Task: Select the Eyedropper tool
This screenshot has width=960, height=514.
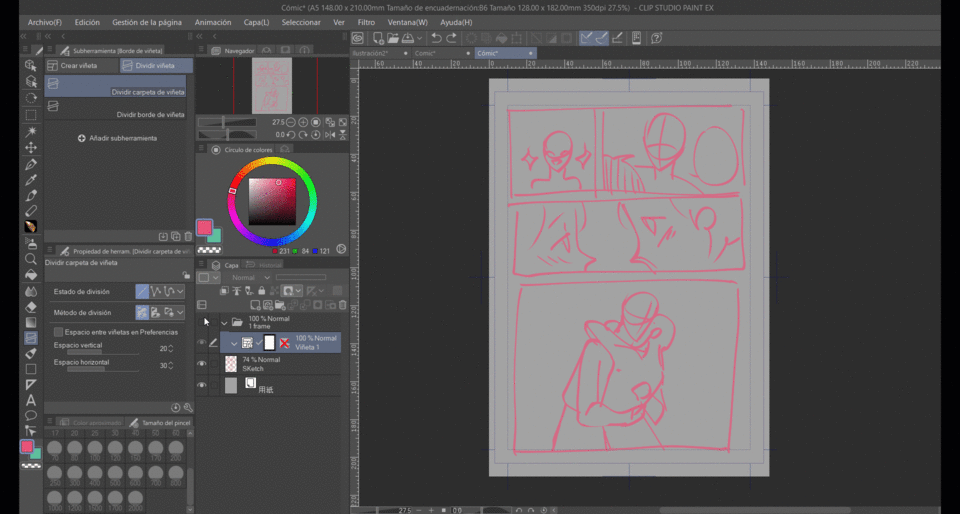Action: point(31,179)
